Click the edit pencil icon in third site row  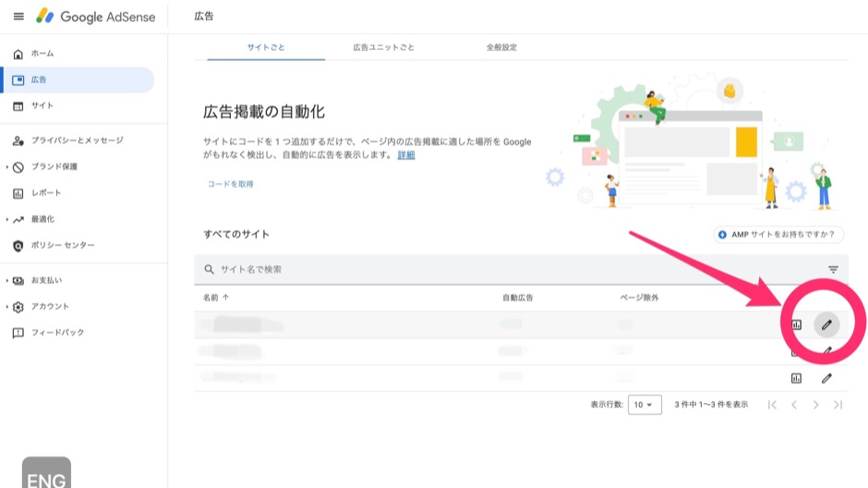point(826,378)
